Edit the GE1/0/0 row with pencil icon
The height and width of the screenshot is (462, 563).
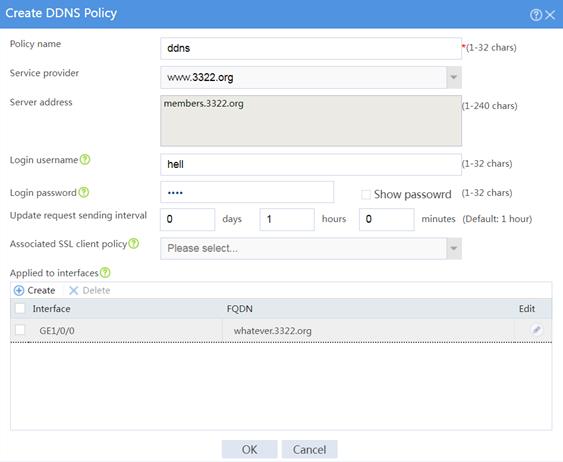tap(536, 330)
